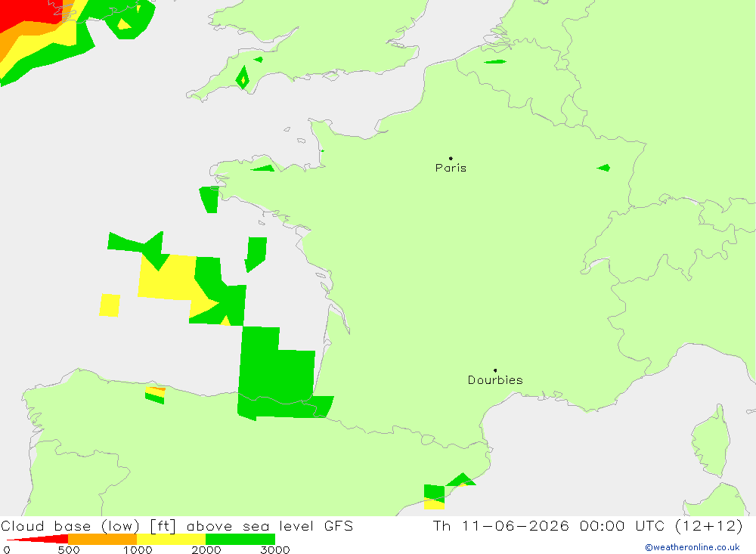Click the Paris location dot marker
The image size is (756, 554).
pos(451,158)
